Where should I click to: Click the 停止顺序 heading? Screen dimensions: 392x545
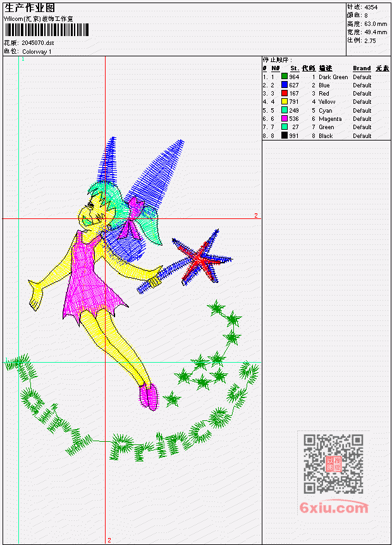pos(277,60)
